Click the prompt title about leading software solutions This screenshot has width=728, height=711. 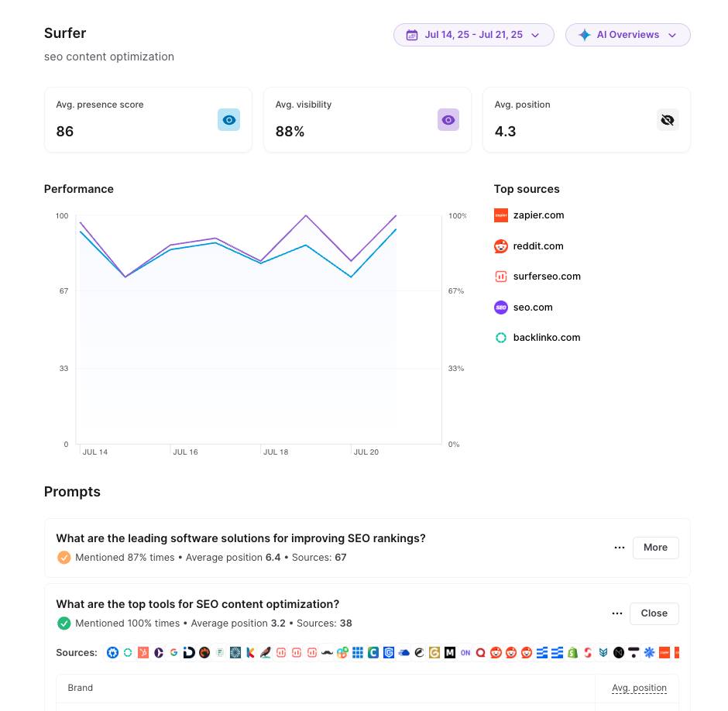(x=241, y=538)
